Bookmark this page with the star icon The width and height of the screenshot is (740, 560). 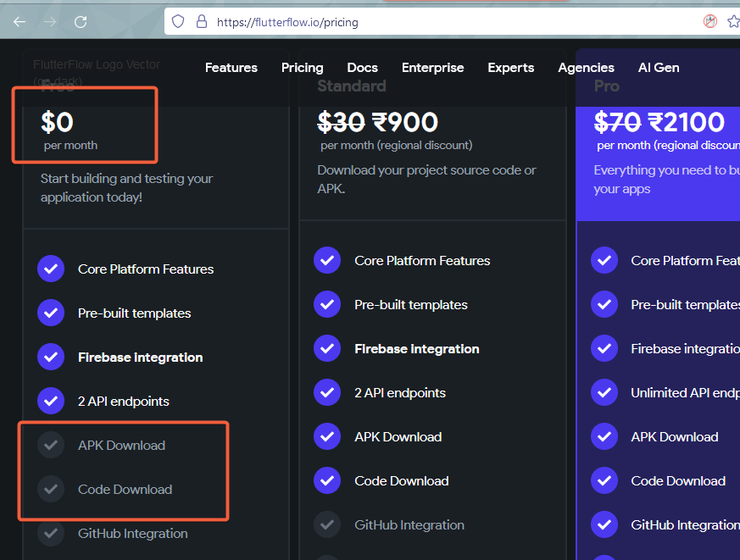point(733,22)
